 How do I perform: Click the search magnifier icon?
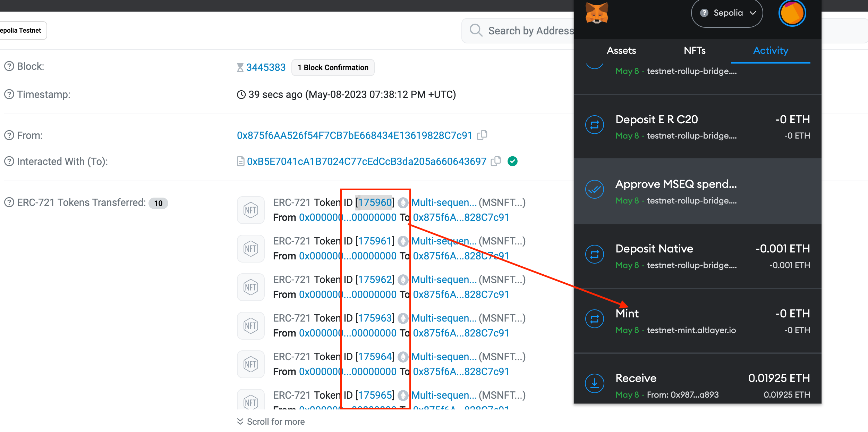(476, 30)
